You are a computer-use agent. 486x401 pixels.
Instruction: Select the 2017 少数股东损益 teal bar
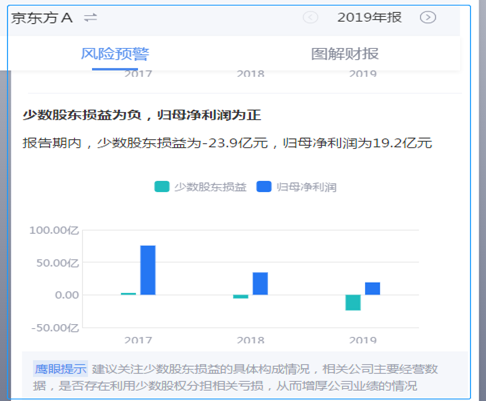click(x=128, y=294)
